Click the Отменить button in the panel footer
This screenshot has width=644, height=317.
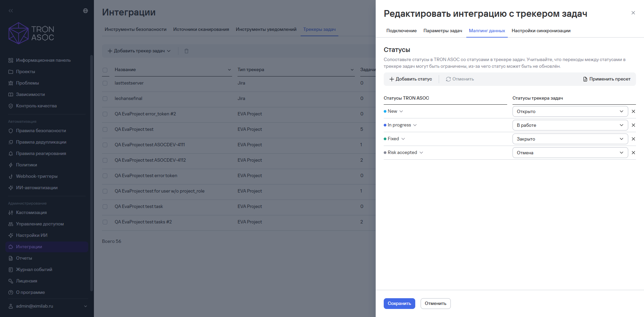[x=435, y=304]
